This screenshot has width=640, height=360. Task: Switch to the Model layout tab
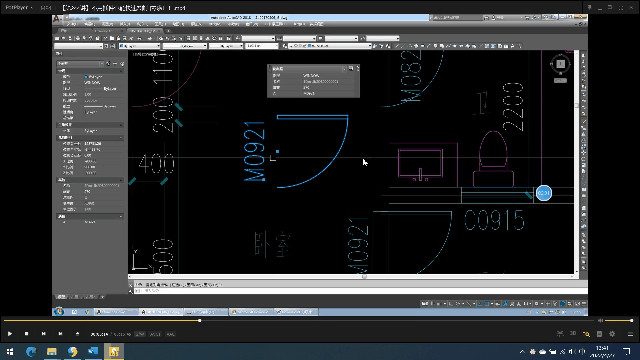click(62, 297)
